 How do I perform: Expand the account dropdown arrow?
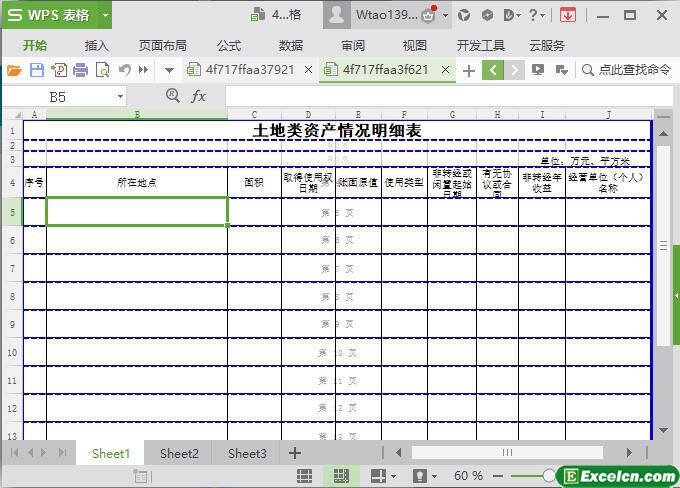[x=445, y=16]
